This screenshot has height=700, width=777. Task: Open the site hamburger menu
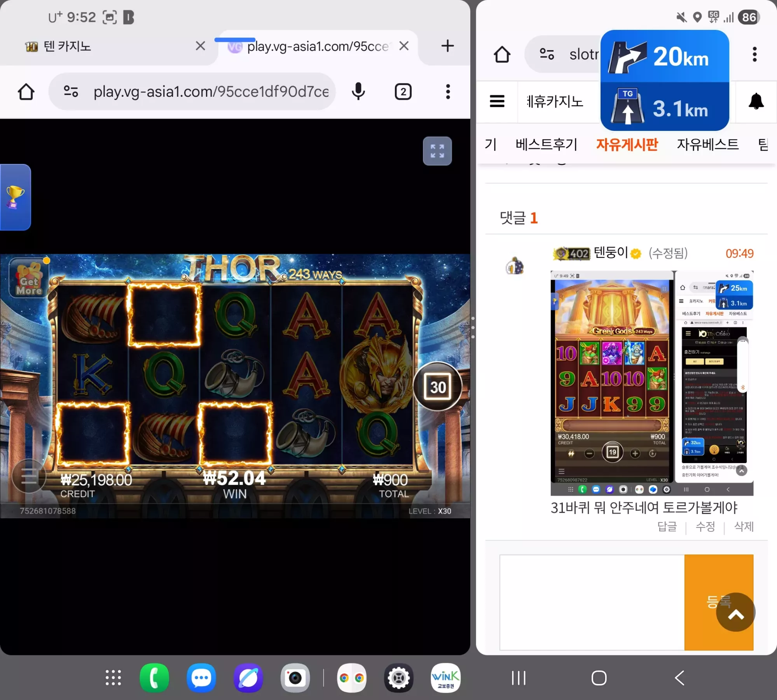point(497,101)
